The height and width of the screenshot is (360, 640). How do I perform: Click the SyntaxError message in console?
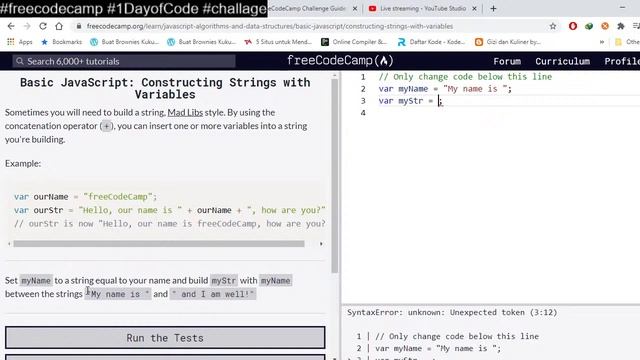(452, 312)
